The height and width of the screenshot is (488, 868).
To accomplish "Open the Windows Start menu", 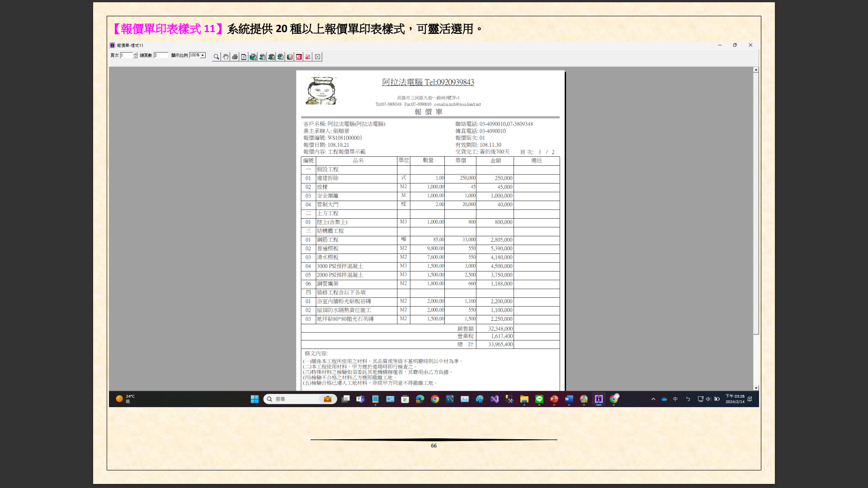I will tap(255, 399).
